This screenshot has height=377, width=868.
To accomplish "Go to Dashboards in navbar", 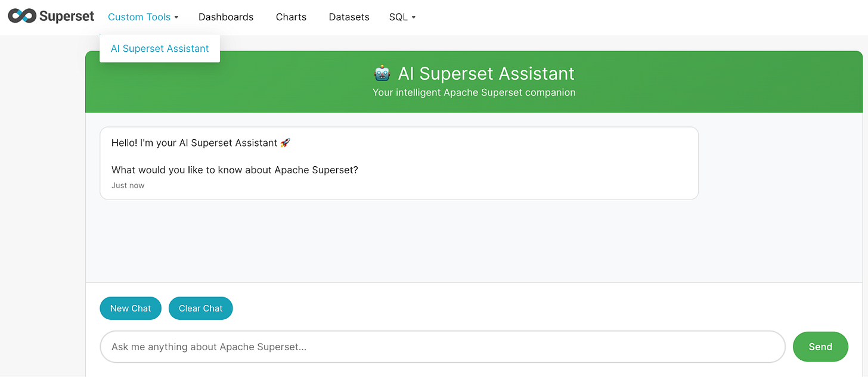I will 226,17.
